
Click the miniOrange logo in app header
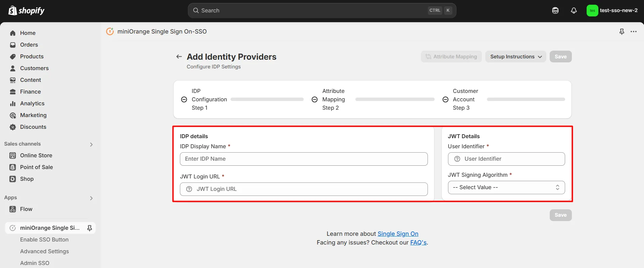tap(110, 31)
